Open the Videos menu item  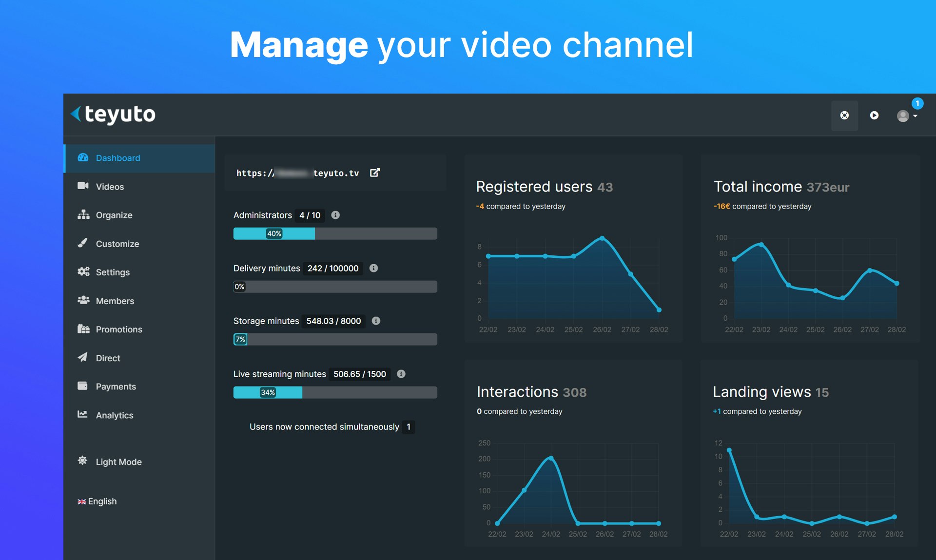110,187
